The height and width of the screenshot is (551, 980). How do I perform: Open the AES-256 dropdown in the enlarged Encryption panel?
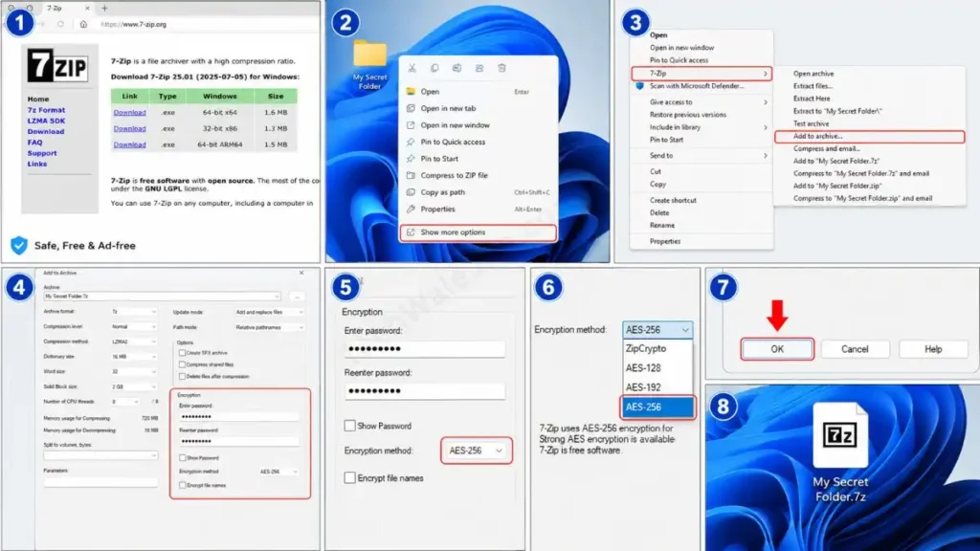[476, 451]
